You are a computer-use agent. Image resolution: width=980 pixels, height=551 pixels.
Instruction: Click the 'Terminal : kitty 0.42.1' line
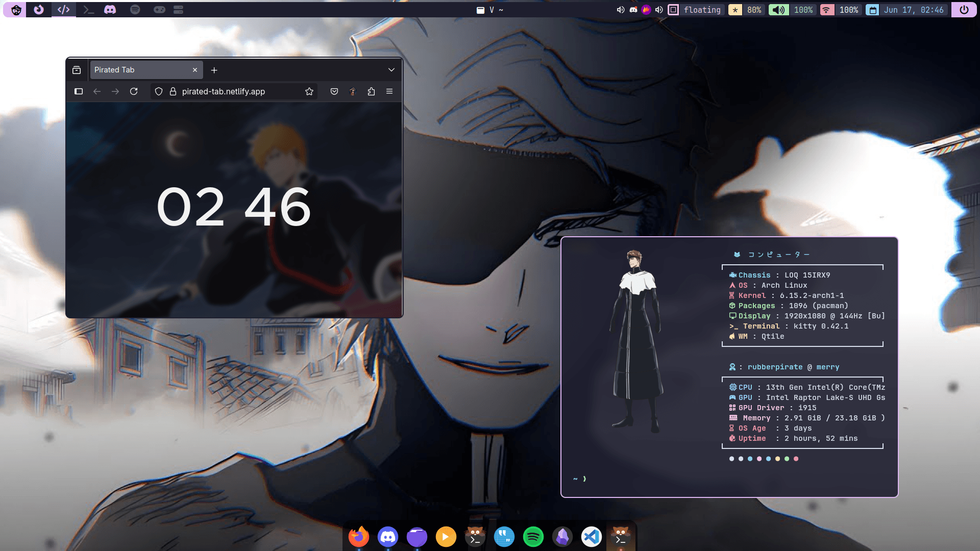tap(789, 326)
